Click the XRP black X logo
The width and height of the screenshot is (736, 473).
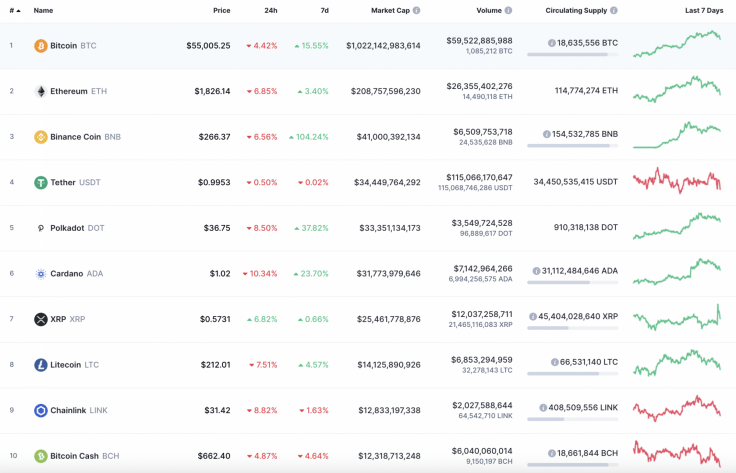41,319
